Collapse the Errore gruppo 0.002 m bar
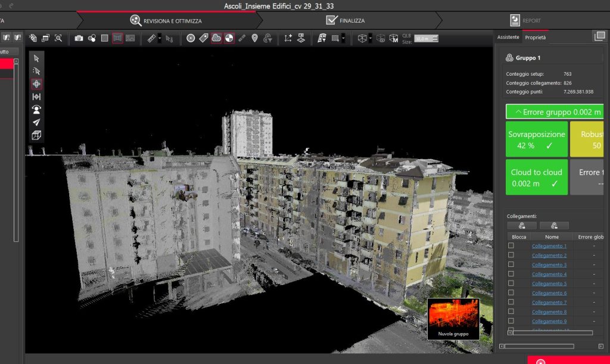 [x=555, y=112]
